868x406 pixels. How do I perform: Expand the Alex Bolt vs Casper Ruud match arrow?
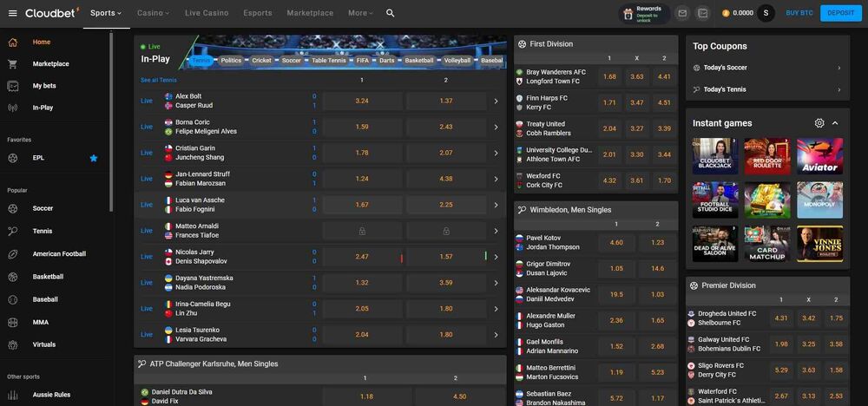tap(496, 101)
